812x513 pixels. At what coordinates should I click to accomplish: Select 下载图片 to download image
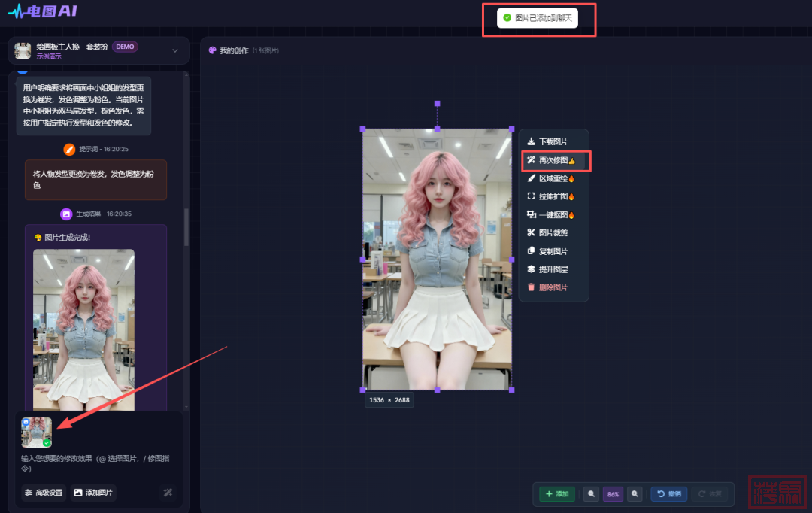553,141
